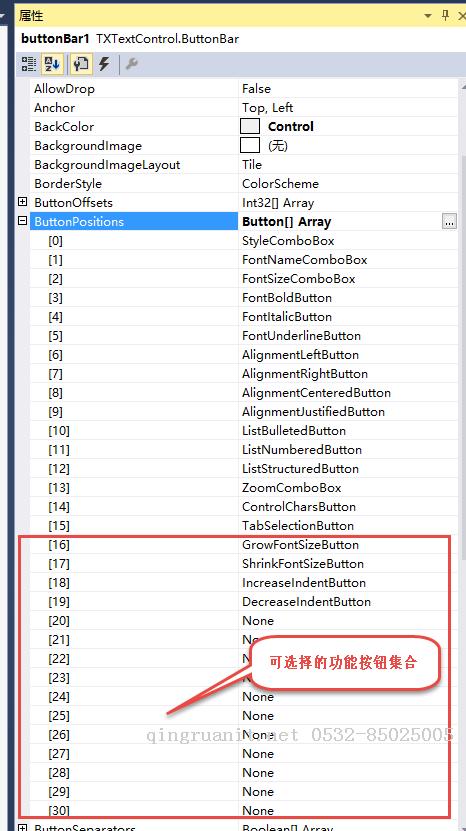Screen dimensions: 466x831
Task: Click the BackColor Control color swatch
Action: pyautogui.click(x=250, y=126)
